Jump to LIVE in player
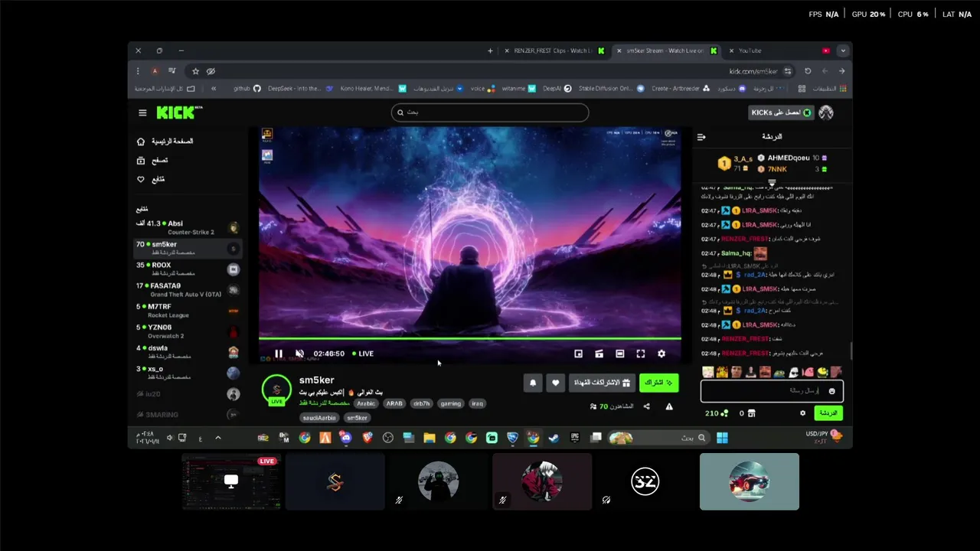This screenshot has height=551, width=980. [x=363, y=354]
